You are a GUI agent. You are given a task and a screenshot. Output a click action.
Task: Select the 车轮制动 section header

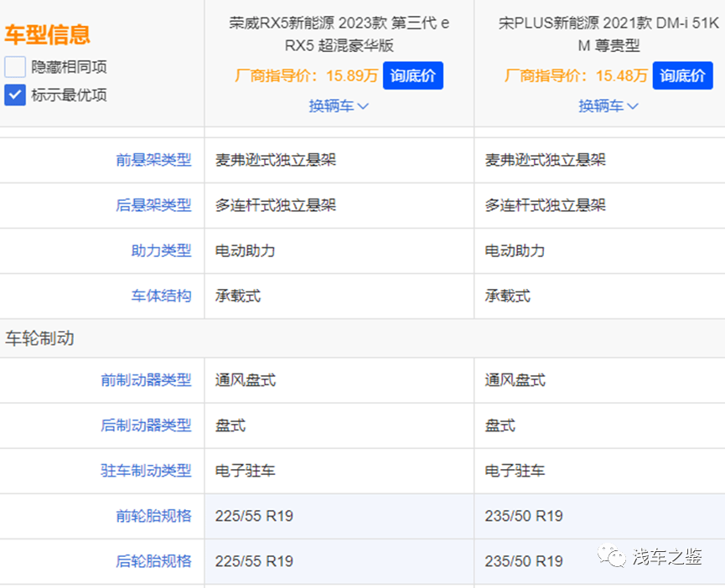click(39, 338)
